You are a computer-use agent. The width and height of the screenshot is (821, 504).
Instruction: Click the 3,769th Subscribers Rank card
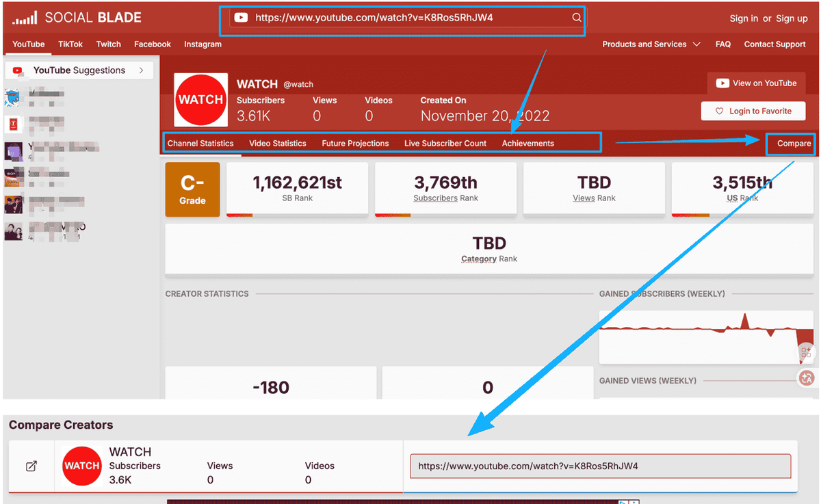pyautogui.click(x=445, y=189)
